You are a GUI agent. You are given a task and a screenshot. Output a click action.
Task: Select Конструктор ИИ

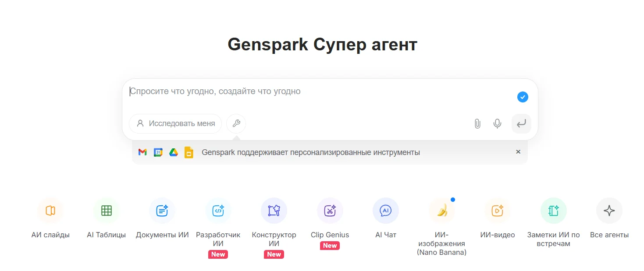coord(274,210)
